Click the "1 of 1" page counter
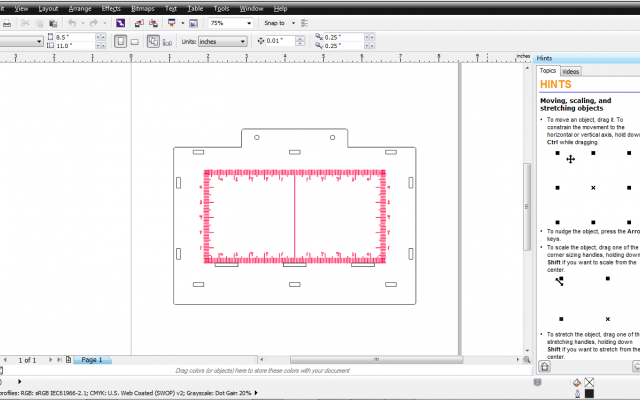640x400 pixels. coord(27,360)
